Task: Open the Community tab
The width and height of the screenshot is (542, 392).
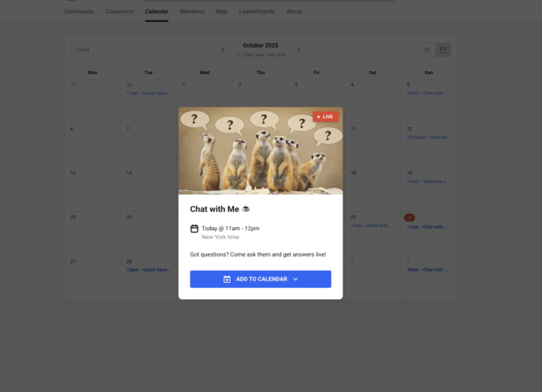Action: 79,11
